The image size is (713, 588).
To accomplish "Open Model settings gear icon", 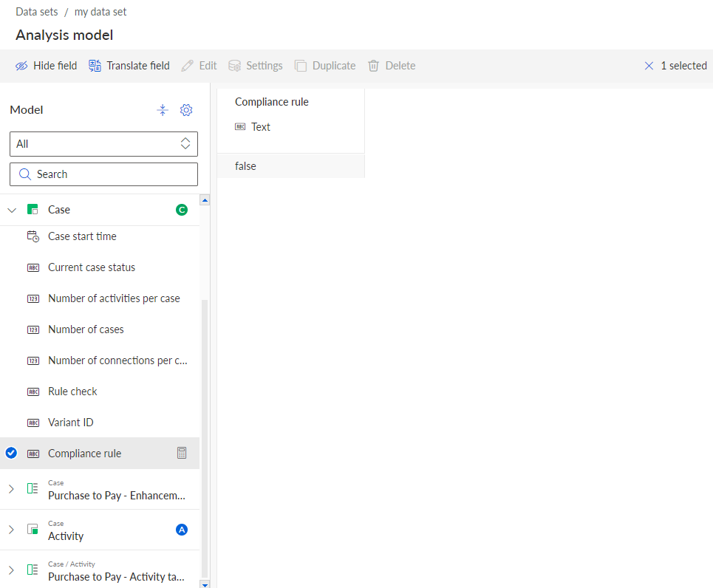I will click(186, 110).
